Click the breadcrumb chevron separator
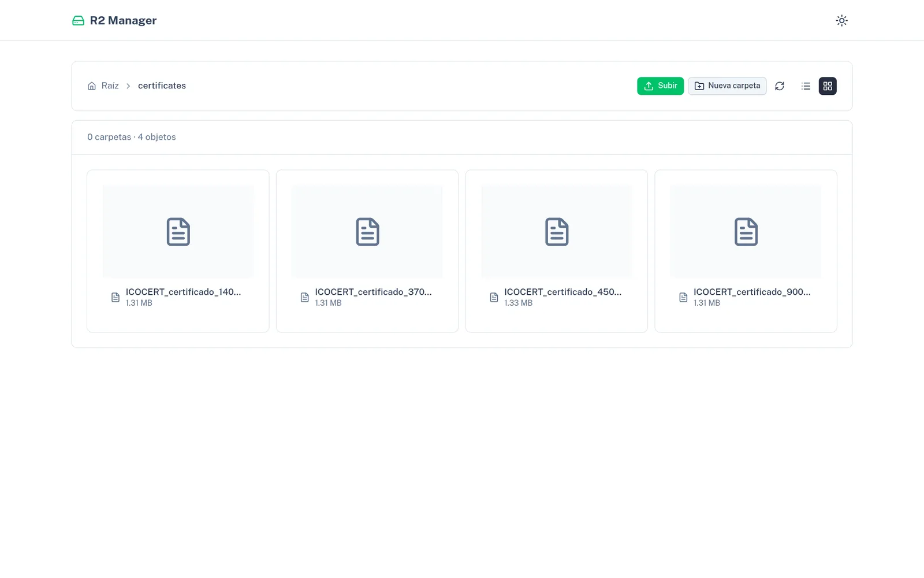The height and width of the screenshot is (578, 924). (x=128, y=86)
